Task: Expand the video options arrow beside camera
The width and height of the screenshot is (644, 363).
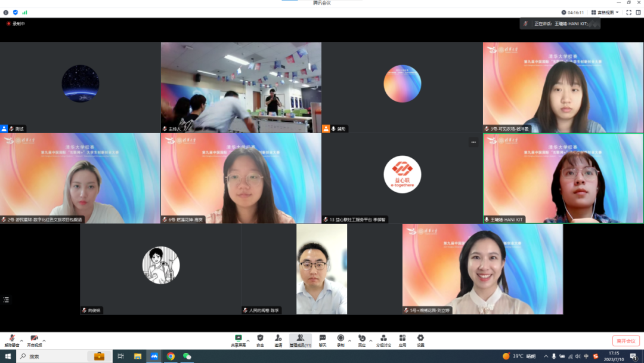Action: [44, 340]
